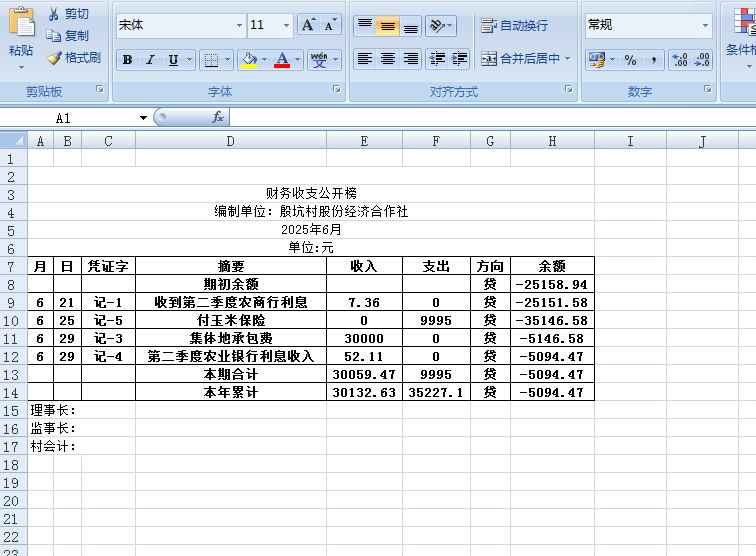Toggle middle vertical alignment button

[x=387, y=26]
